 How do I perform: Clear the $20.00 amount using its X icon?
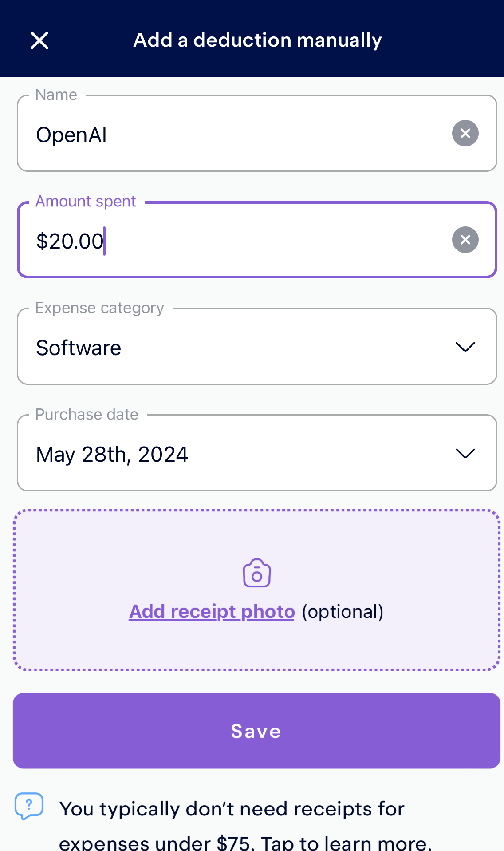(465, 240)
